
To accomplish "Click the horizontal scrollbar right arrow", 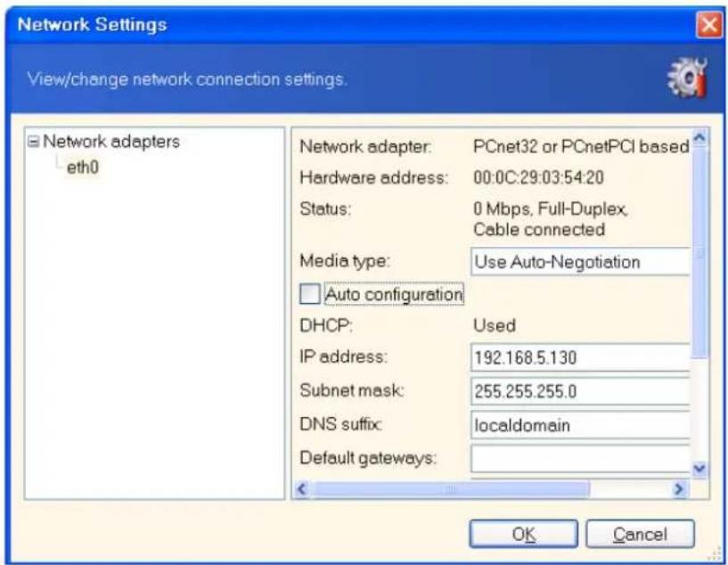I will [679, 489].
